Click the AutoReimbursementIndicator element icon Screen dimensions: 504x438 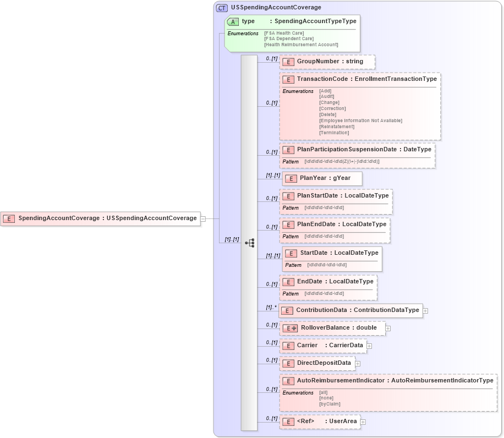click(x=288, y=380)
